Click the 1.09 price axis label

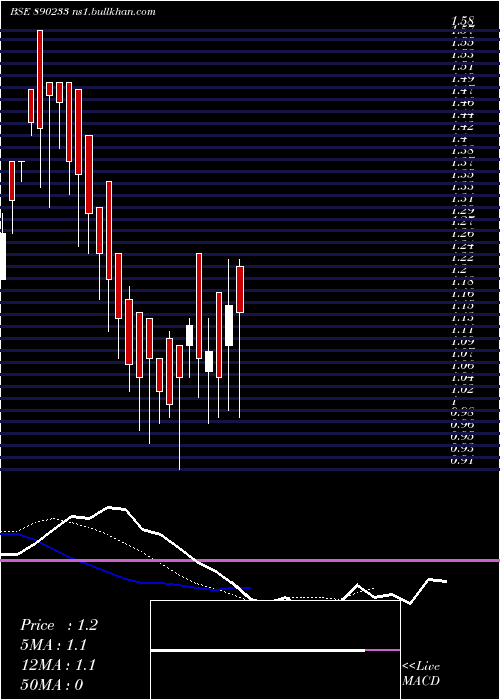(x=463, y=342)
